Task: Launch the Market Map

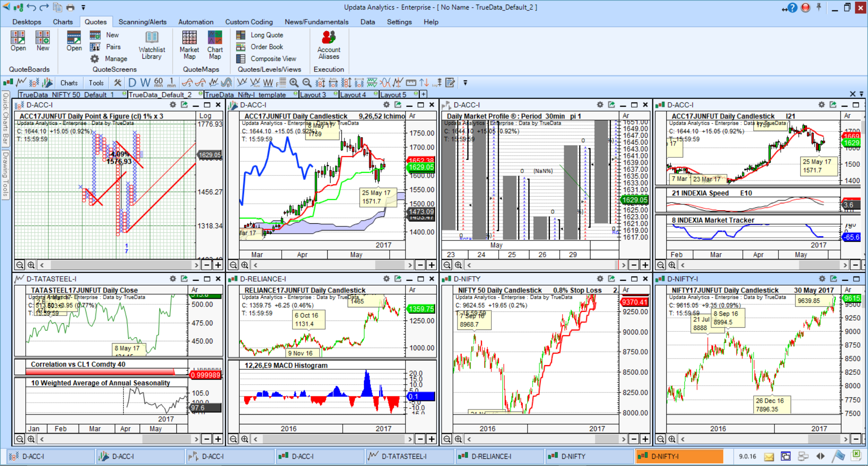Action: pyautogui.click(x=189, y=45)
